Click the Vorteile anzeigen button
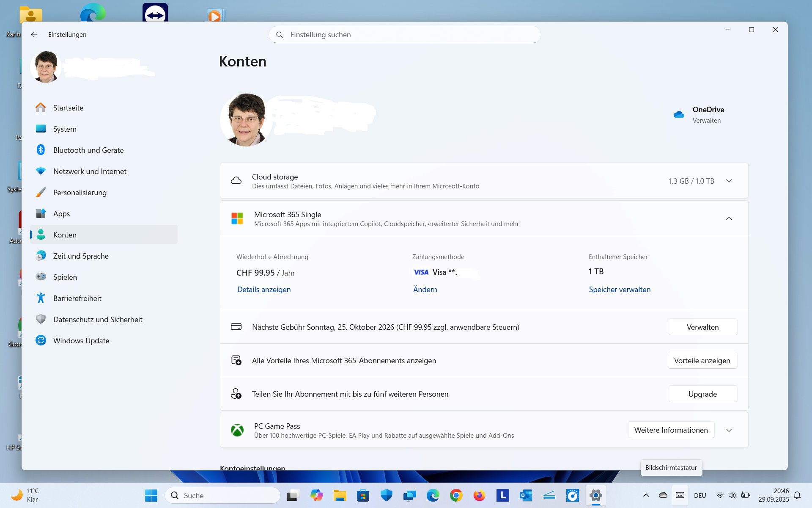 (702, 360)
